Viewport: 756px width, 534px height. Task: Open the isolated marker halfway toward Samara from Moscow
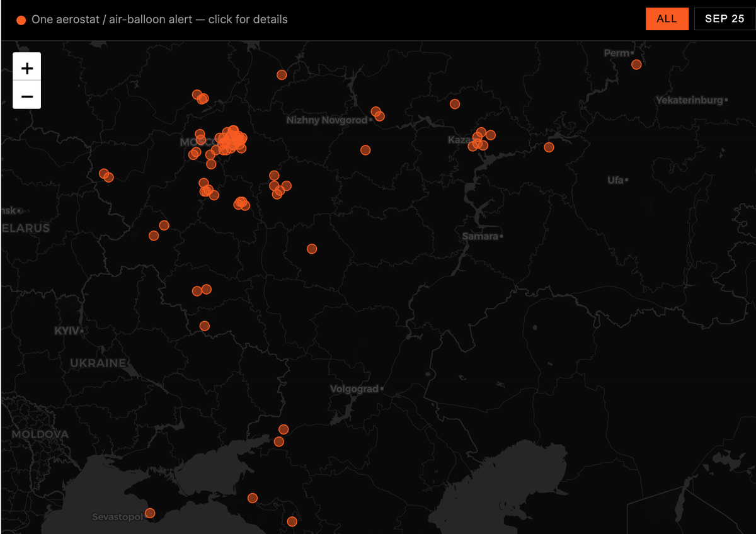pos(312,249)
